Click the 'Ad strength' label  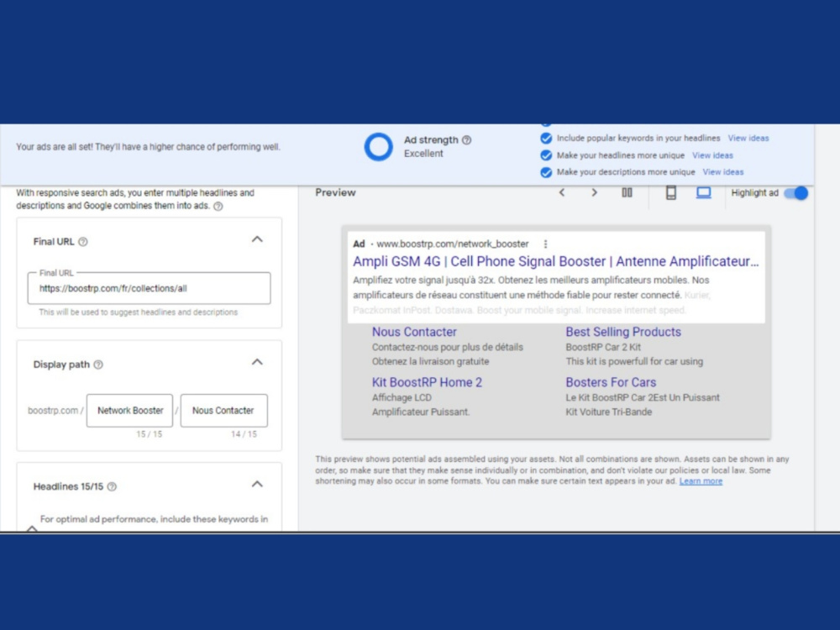tap(431, 139)
